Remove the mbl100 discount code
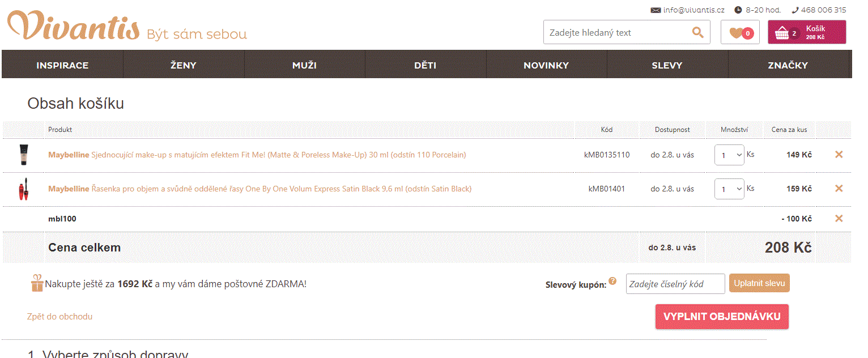The image size is (868, 358). click(x=839, y=219)
